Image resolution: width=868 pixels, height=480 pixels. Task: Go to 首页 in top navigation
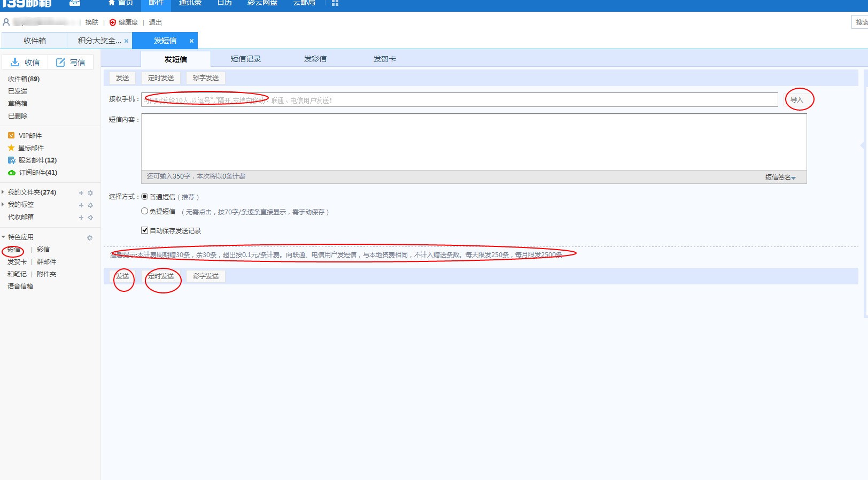pyautogui.click(x=121, y=3)
